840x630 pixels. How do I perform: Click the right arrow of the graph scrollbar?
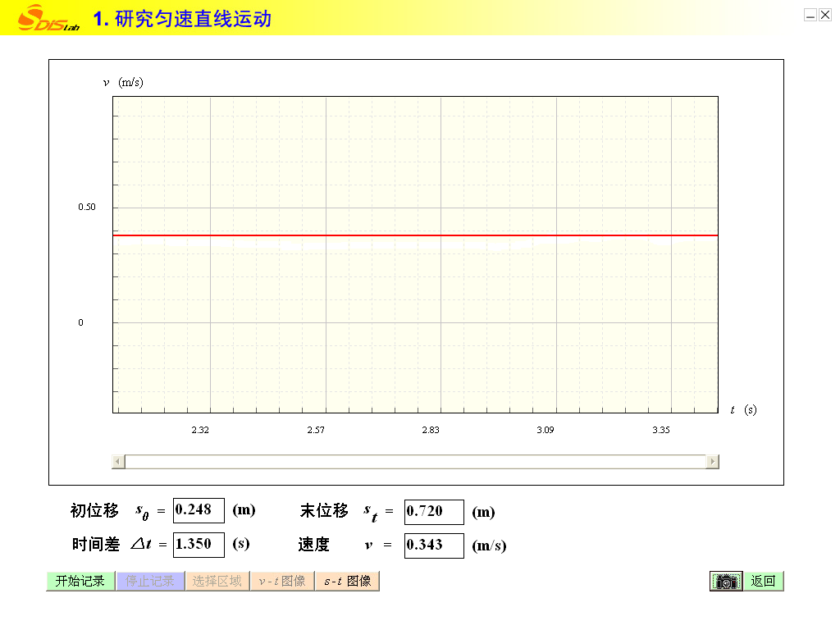point(712,462)
